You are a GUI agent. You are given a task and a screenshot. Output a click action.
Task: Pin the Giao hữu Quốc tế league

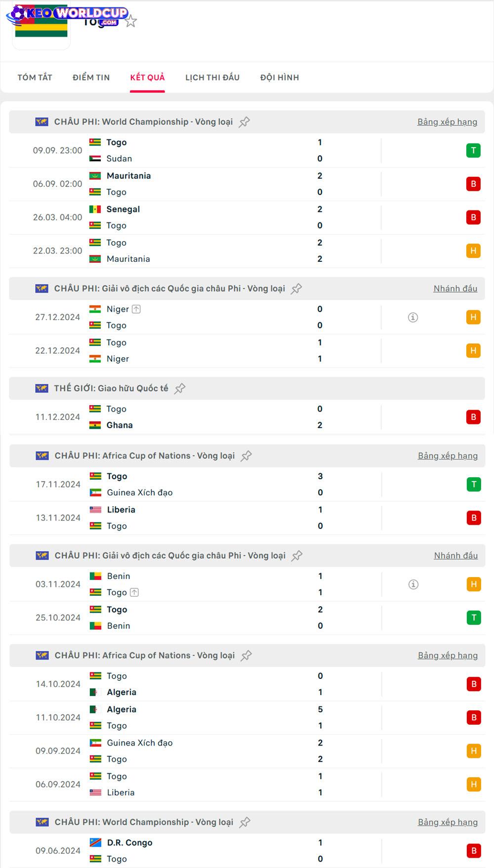[x=180, y=388]
